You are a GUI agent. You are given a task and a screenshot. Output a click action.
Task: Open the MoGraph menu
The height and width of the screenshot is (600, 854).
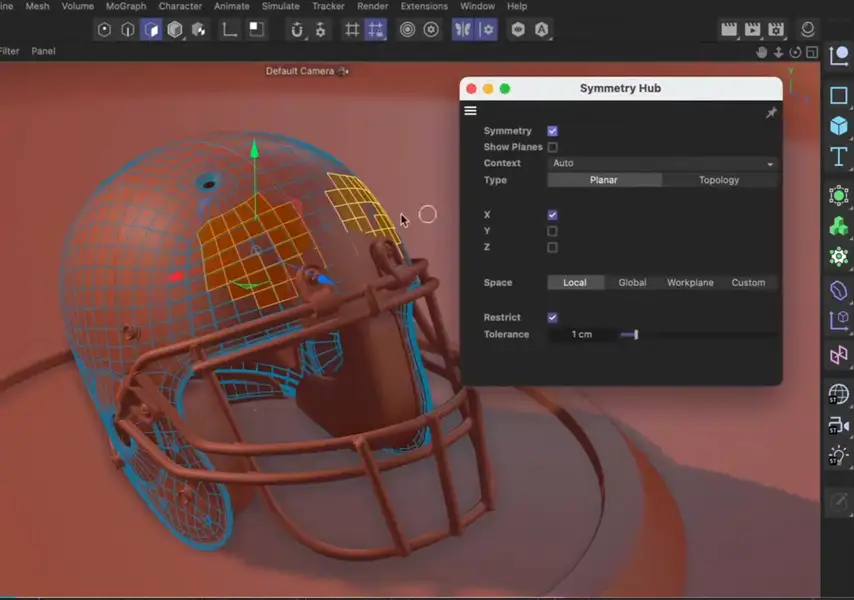(126, 6)
